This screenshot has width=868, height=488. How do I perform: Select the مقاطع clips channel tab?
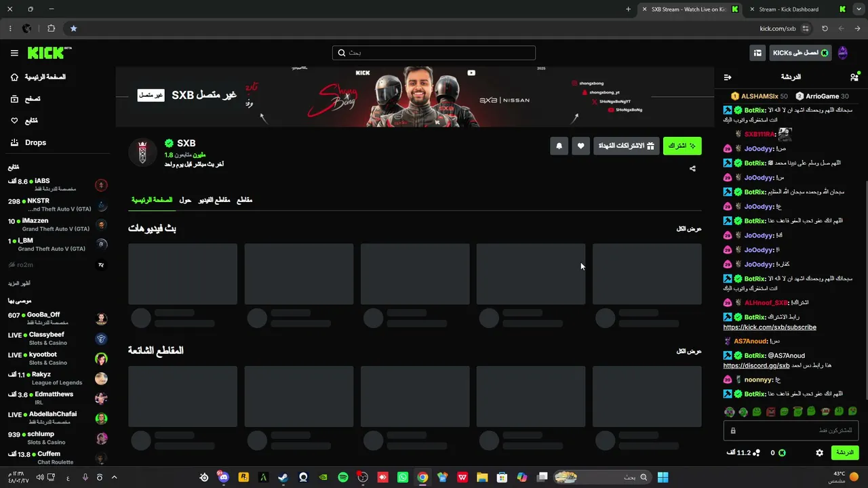pyautogui.click(x=244, y=200)
